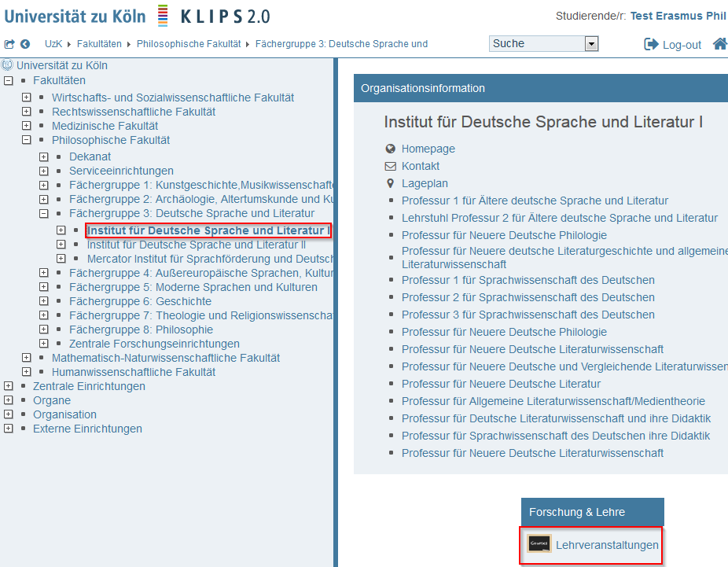Click the globe icon beside Homepage
Screen dimensions: 728x567
coord(391,149)
